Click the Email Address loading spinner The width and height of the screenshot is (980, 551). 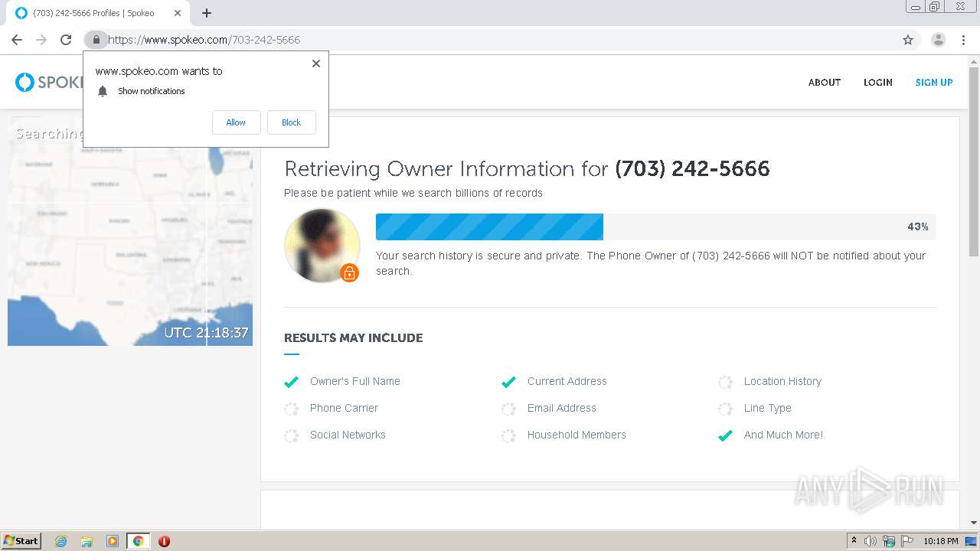tap(508, 409)
